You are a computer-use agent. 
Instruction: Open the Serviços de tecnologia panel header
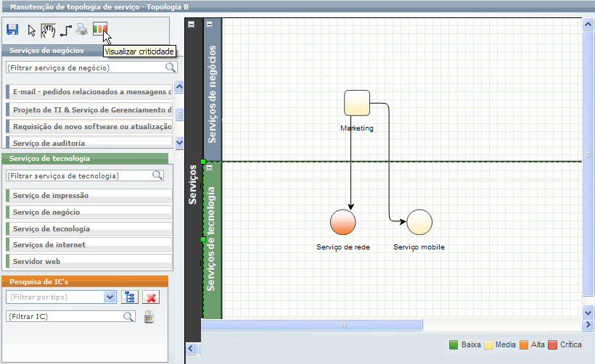point(86,159)
